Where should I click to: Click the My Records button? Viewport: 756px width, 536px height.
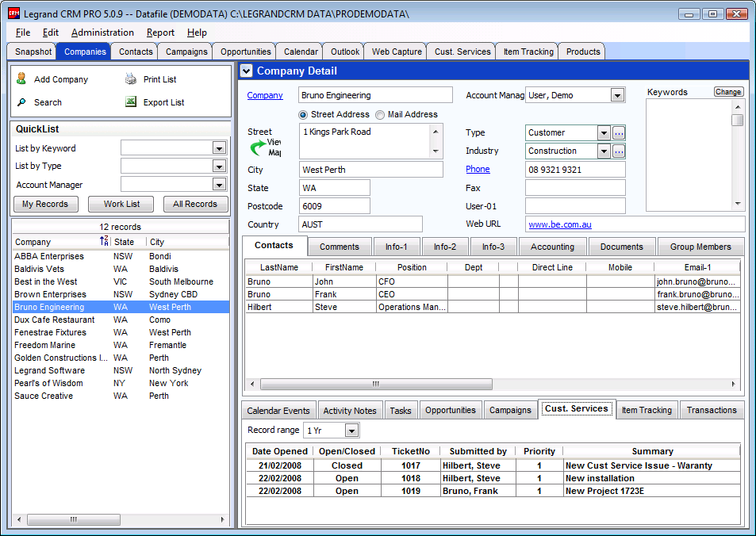pos(45,204)
